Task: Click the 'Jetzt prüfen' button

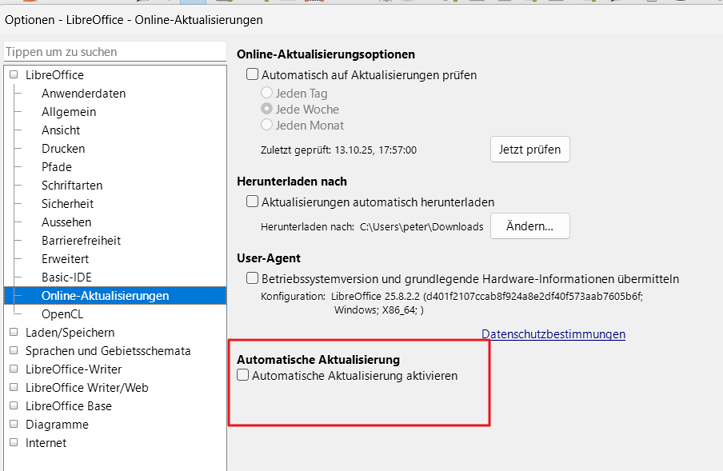Action: coord(530,149)
